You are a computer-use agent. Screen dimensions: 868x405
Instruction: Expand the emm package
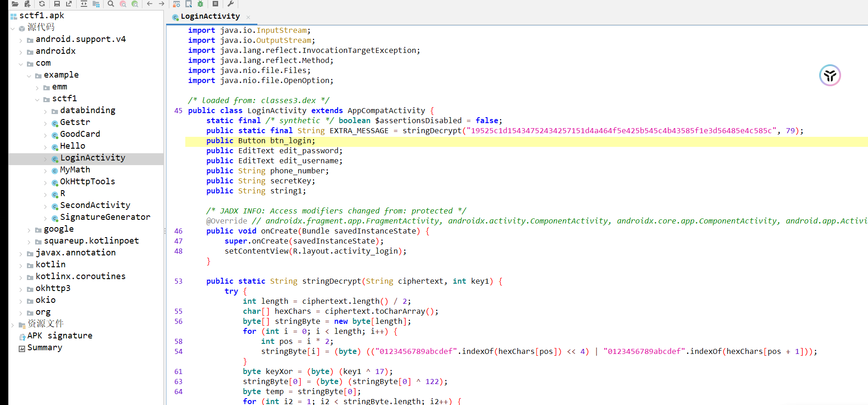click(37, 88)
